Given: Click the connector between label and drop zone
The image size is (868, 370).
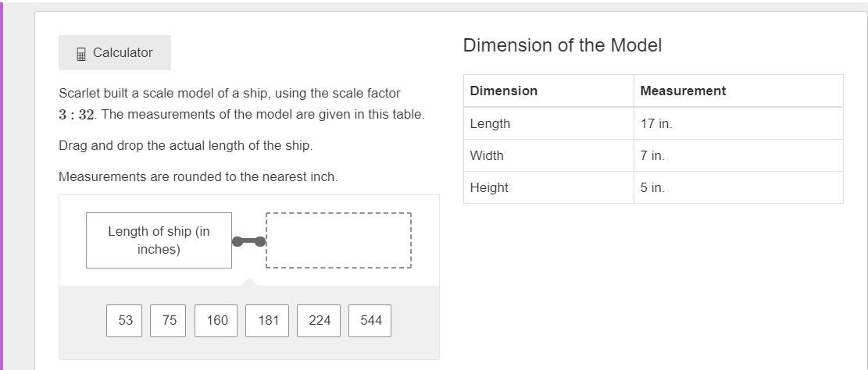Looking at the screenshot, I should tap(249, 241).
